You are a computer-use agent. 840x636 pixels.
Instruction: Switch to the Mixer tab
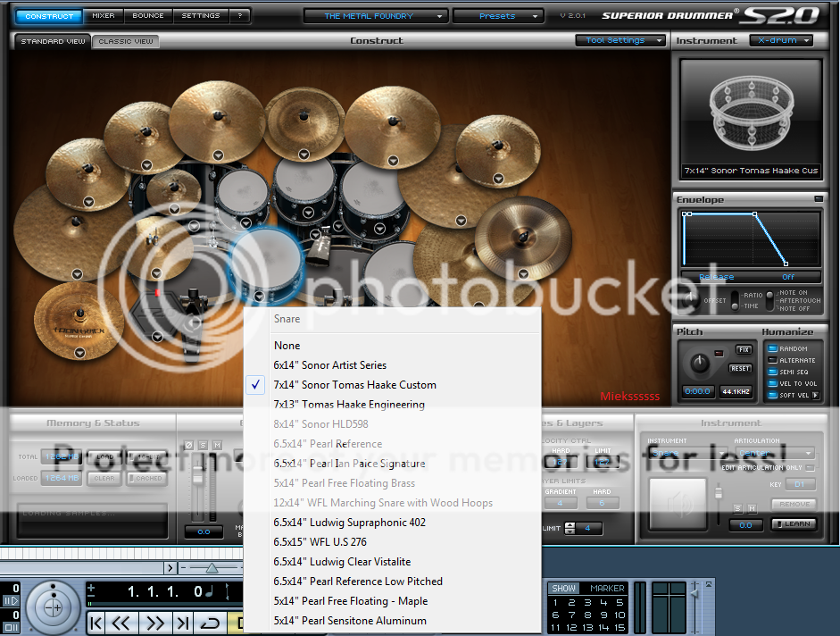pos(104,16)
